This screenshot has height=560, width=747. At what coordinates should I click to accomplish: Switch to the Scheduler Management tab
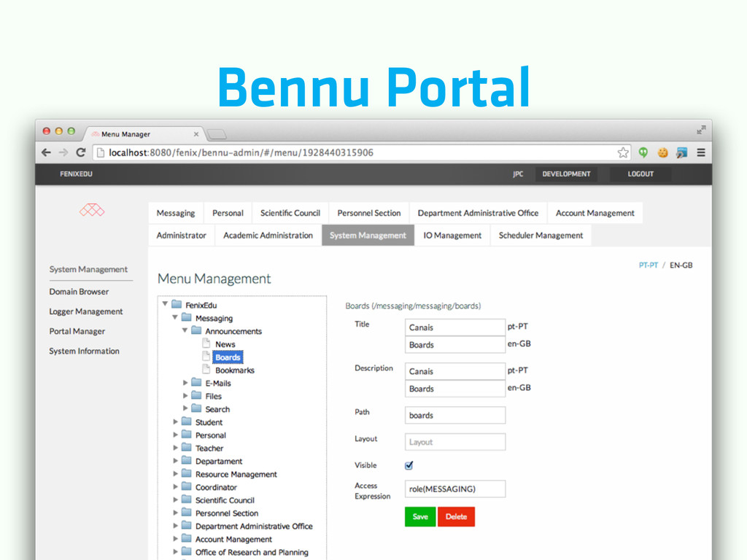541,236
